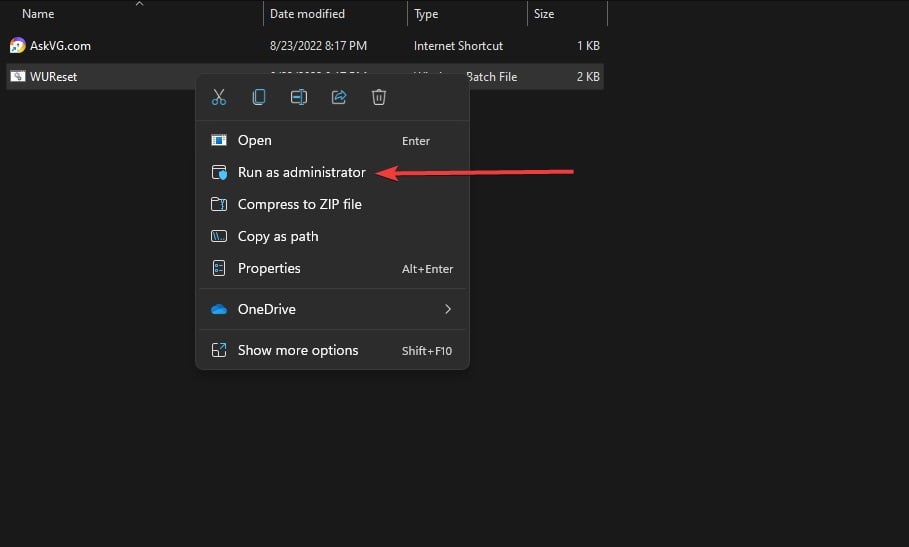
Task: Sort by the Name column header
Action: [38, 14]
